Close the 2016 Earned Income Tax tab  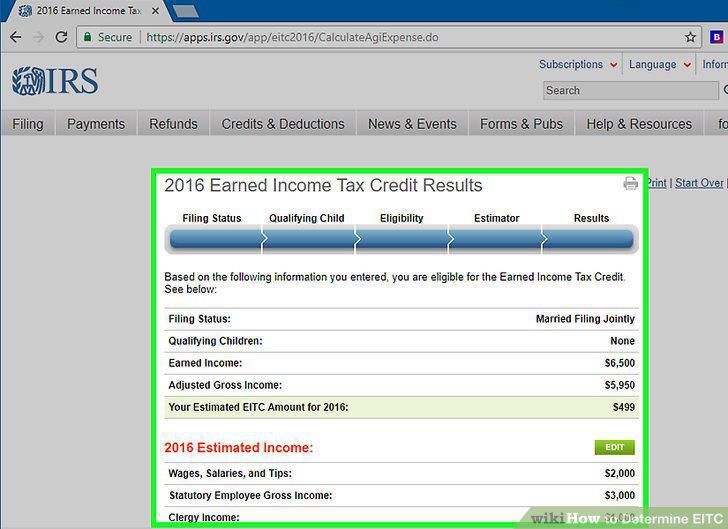coord(156,11)
